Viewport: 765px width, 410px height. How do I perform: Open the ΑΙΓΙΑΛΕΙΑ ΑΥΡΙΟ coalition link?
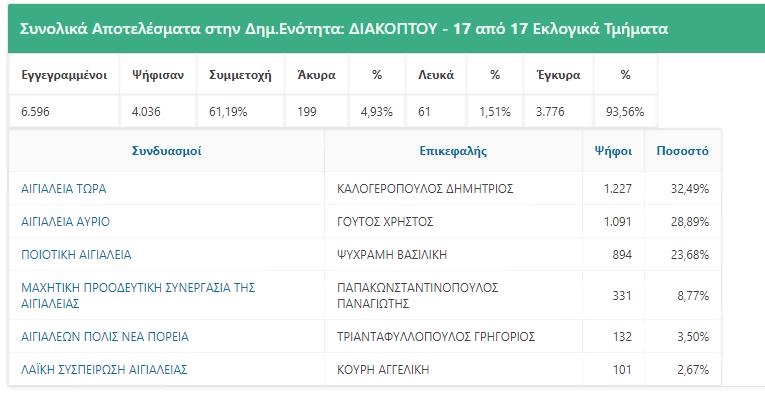coord(65,222)
